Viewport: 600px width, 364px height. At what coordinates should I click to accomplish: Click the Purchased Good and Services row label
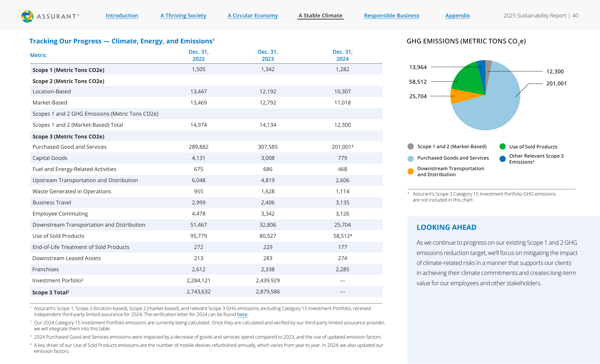[x=69, y=147]
